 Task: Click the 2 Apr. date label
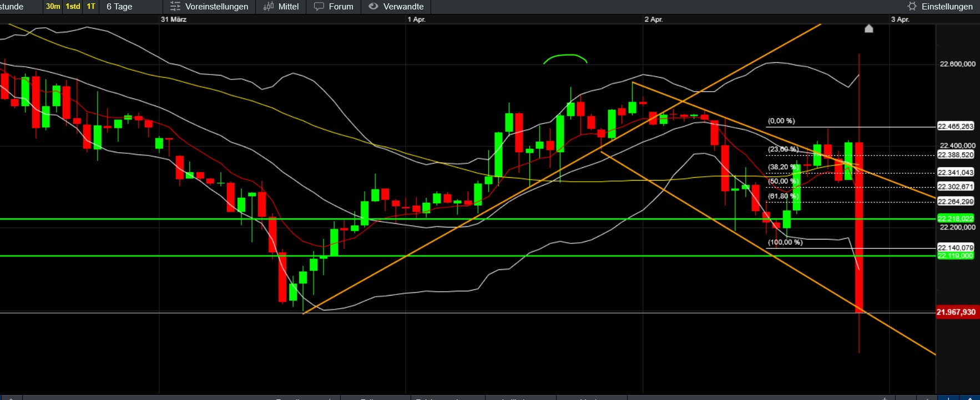pyautogui.click(x=654, y=19)
